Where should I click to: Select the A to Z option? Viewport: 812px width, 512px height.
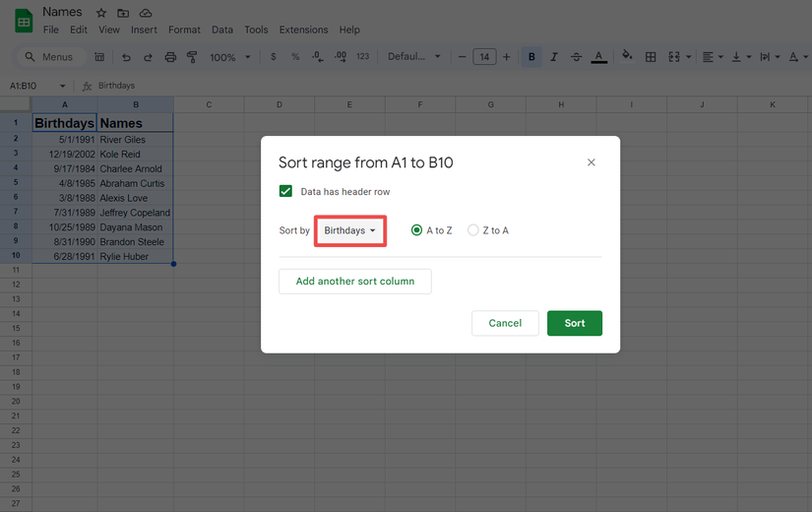click(417, 230)
